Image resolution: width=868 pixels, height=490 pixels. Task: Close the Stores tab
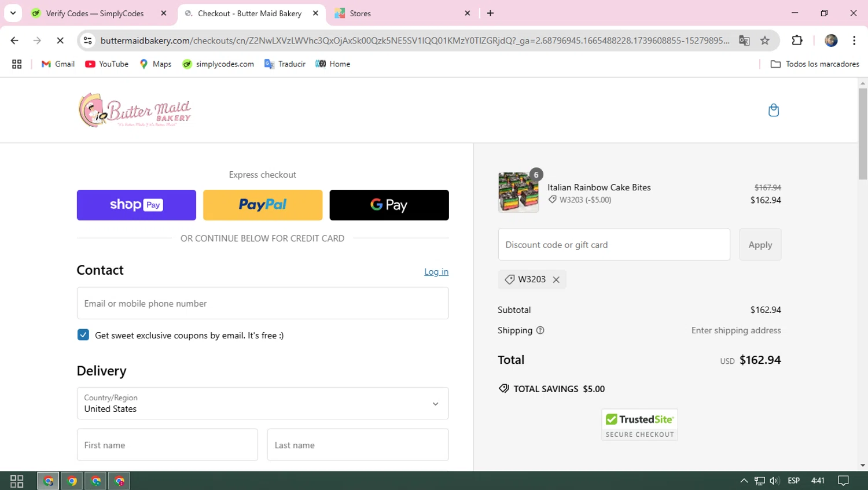pos(468,13)
